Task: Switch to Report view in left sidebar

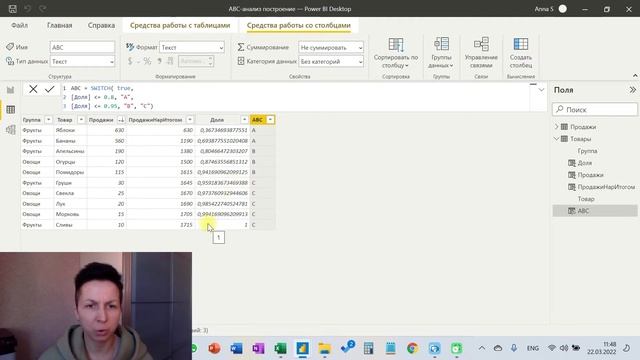Action: click(11, 90)
